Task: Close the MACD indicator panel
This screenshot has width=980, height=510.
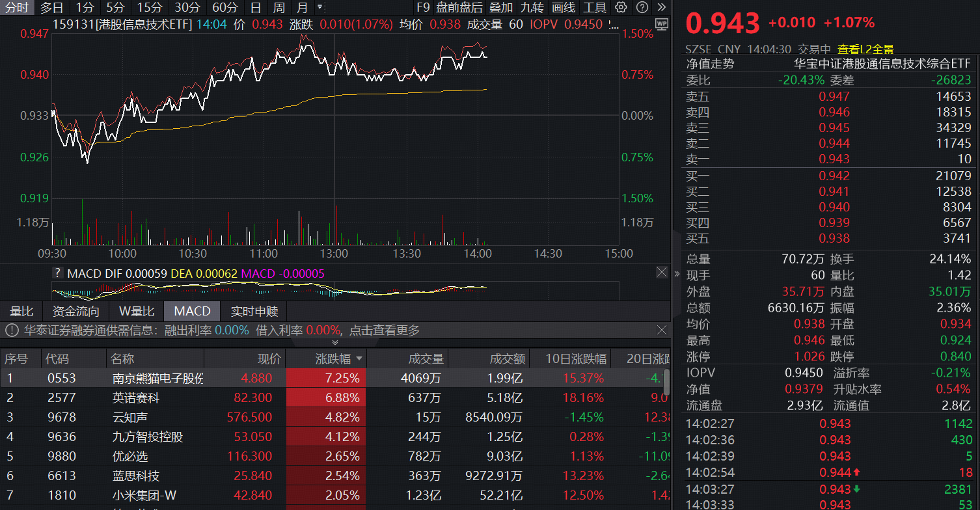Action: coord(662,273)
